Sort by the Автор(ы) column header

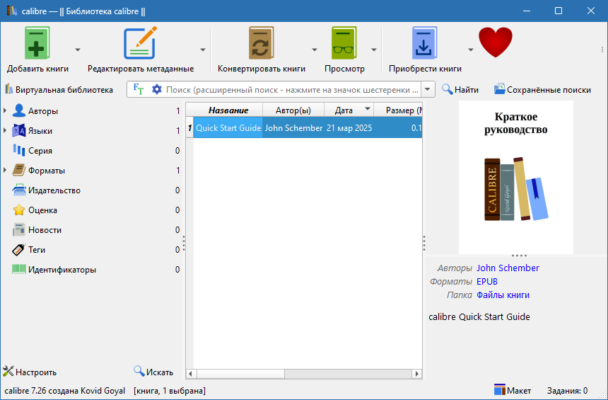click(293, 110)
